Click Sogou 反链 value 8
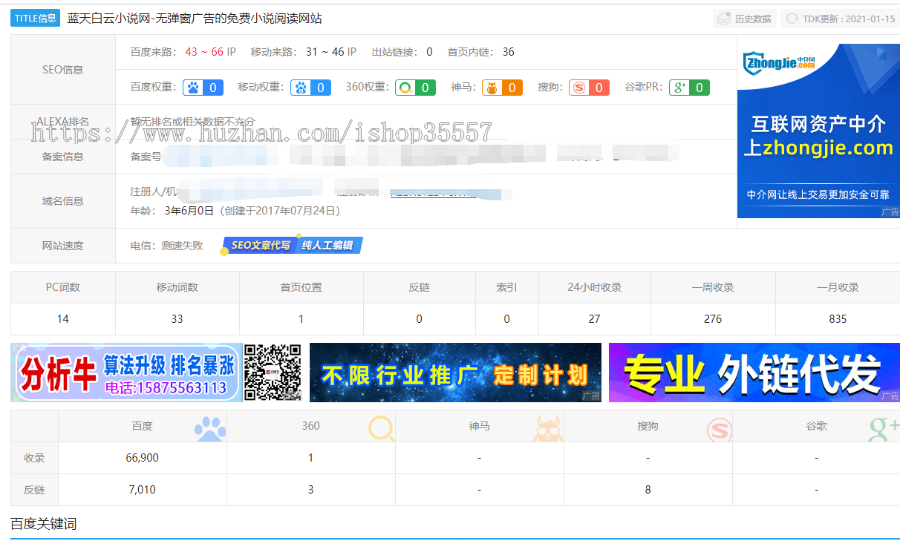The image size is (900, 541). point(647,490)
